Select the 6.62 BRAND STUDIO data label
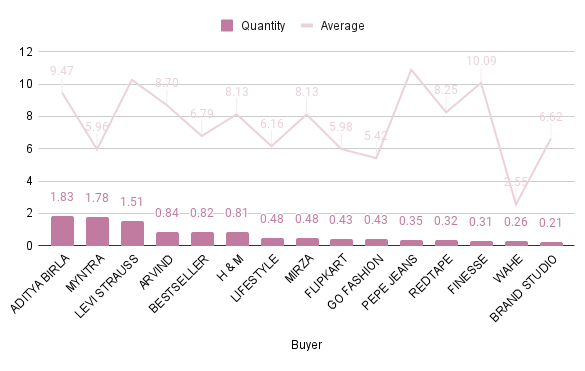 pos(551,117)
